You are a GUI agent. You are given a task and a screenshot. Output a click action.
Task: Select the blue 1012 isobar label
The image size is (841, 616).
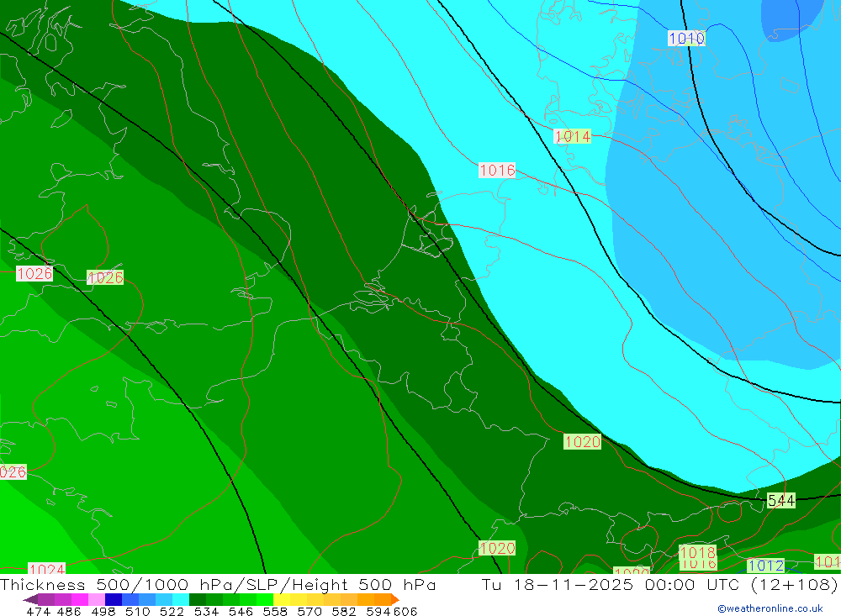[x=766, y=566]
